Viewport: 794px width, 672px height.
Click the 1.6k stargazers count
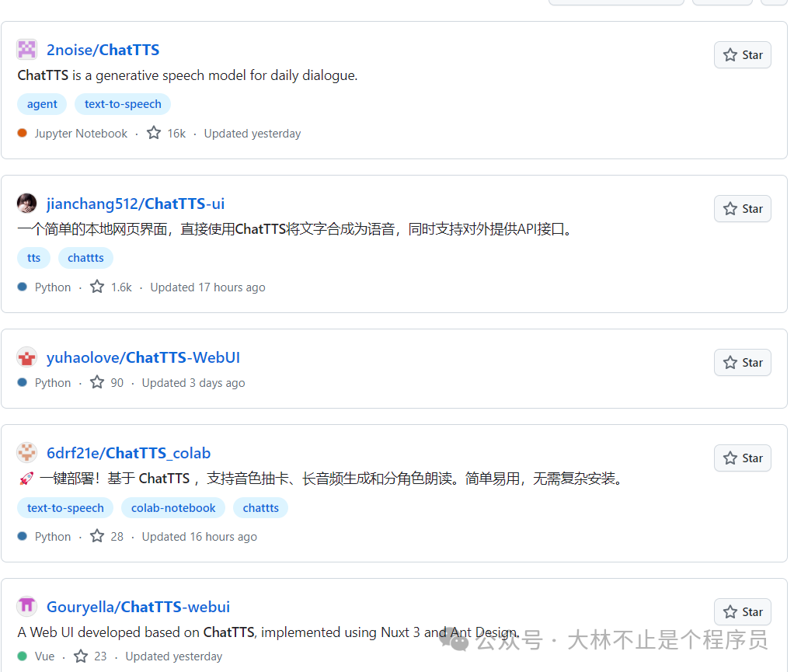(121, 287)
